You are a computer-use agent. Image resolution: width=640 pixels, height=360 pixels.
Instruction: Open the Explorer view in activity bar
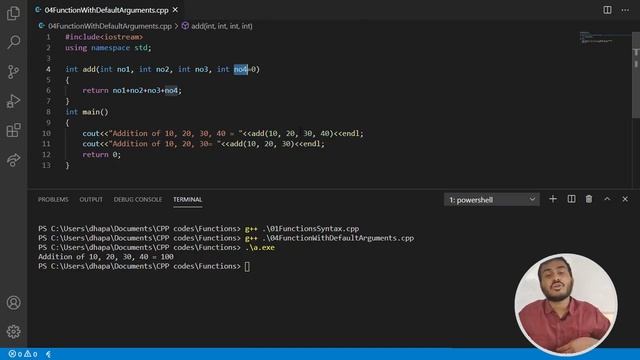(13, 13)
